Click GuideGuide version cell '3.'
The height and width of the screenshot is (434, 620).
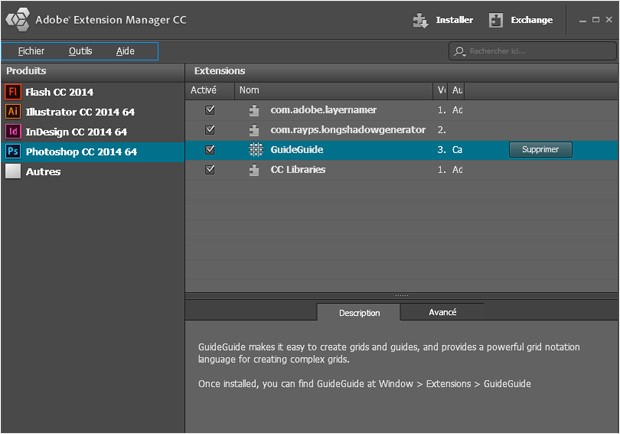[x=441, y=150]
